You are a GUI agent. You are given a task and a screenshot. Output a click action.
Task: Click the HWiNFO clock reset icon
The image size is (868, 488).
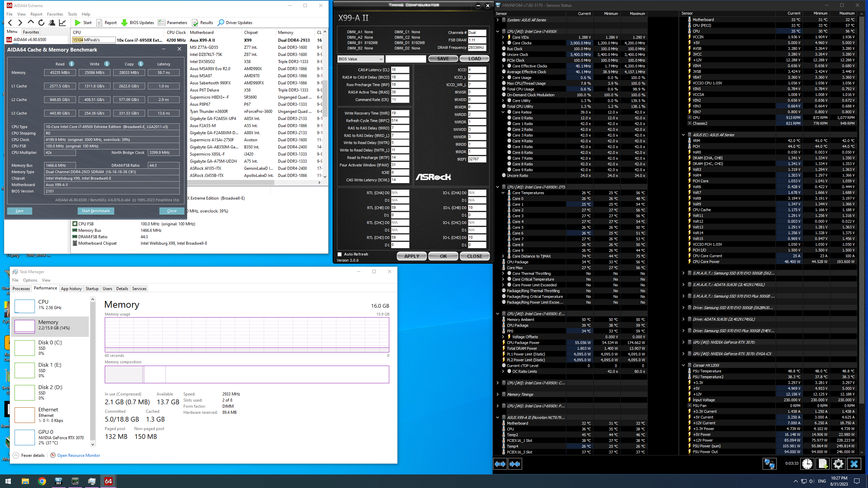click(807, 464)
